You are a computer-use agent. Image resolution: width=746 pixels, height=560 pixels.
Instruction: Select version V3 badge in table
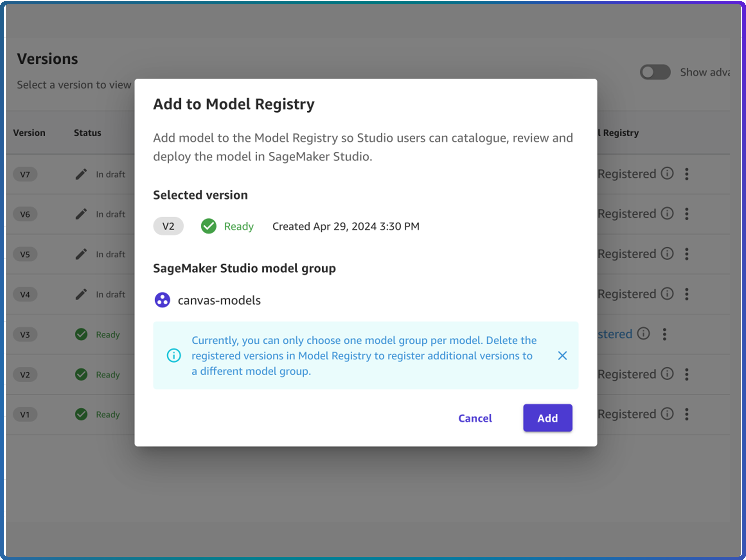pyautogui.click(x=25, y=334)
